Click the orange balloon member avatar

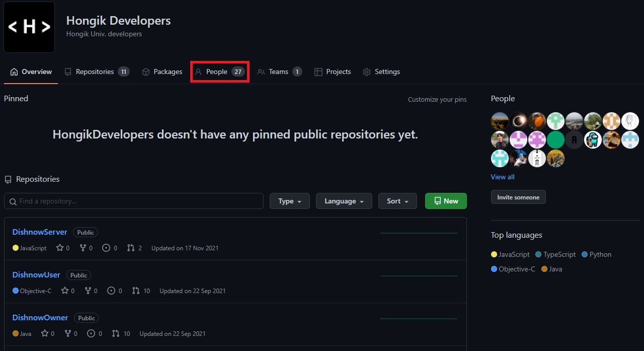(x=537, y=121)
